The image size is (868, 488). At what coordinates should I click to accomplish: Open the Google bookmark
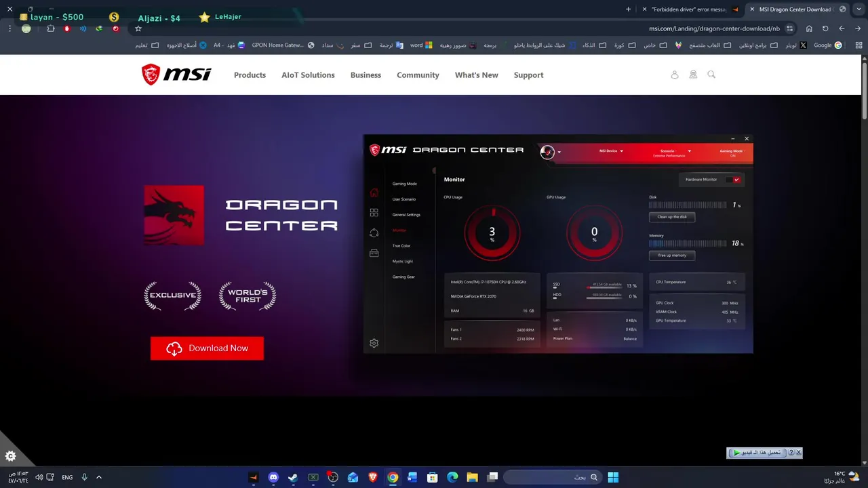827,45
